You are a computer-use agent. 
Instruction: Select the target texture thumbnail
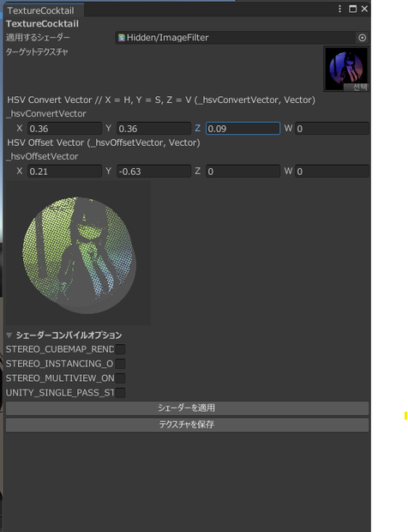click(x=346, y=70)
